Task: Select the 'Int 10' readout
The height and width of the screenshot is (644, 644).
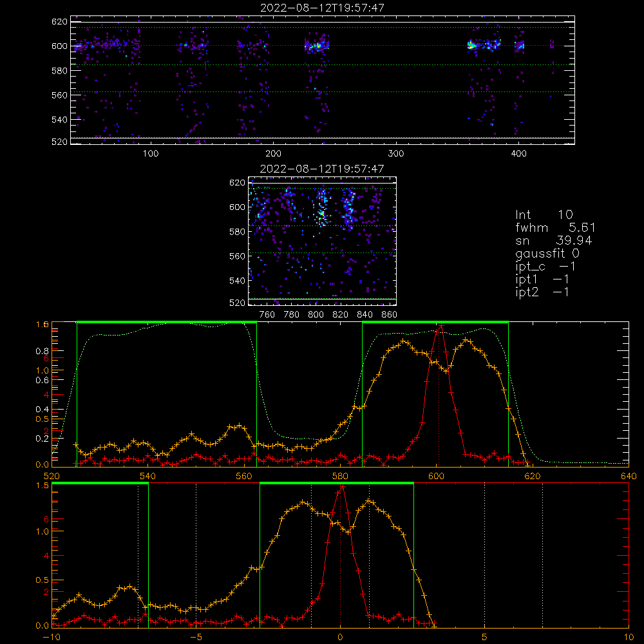Action: [x=544, y=214]
